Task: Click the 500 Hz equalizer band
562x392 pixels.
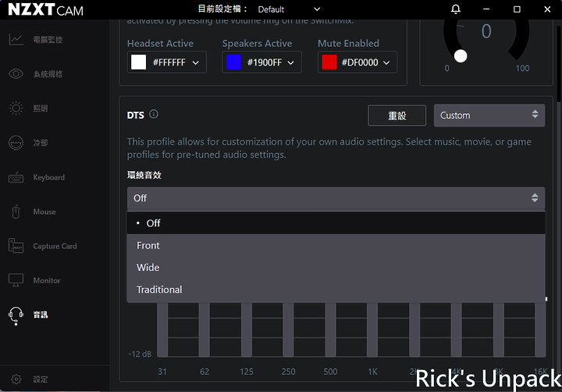Action: [x=330, y=330]
